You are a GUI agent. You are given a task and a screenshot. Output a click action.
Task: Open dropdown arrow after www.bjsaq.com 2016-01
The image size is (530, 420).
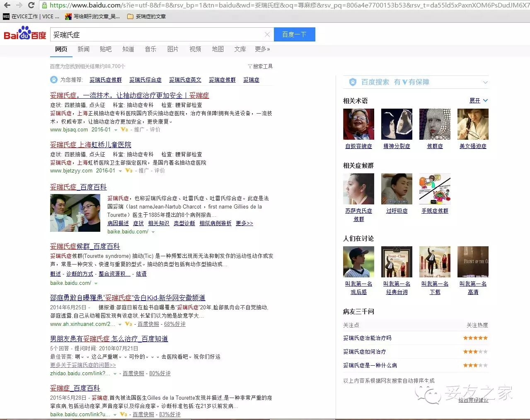coord(116,130)
